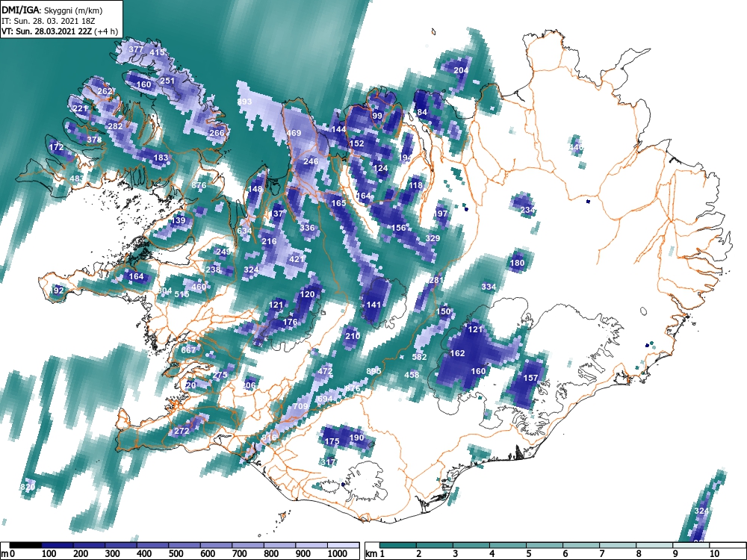Click the 472 visibility value
The height and width of the screenshot is (560, 747).
(325, 371)
